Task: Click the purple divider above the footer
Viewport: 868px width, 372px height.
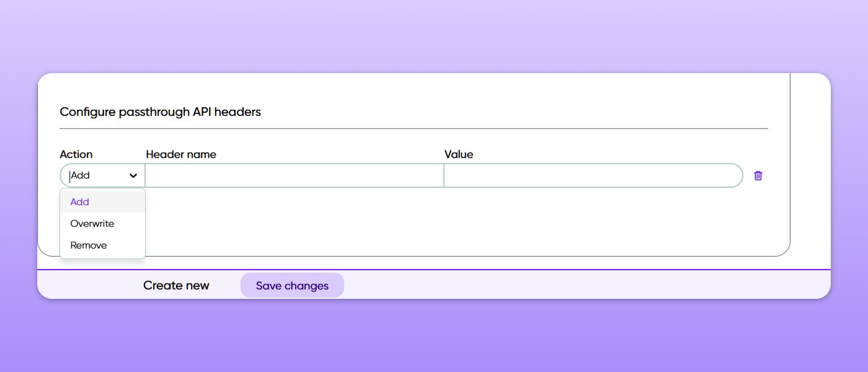Action: coord(434,270)
